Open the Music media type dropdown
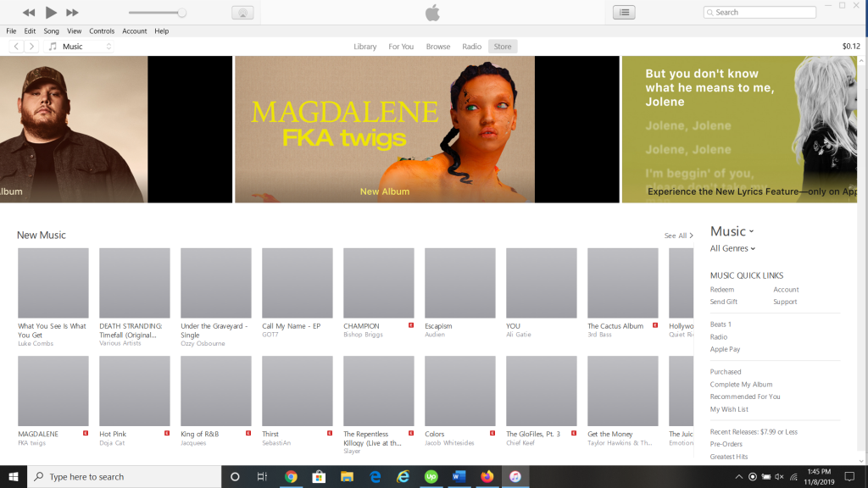 81,47
